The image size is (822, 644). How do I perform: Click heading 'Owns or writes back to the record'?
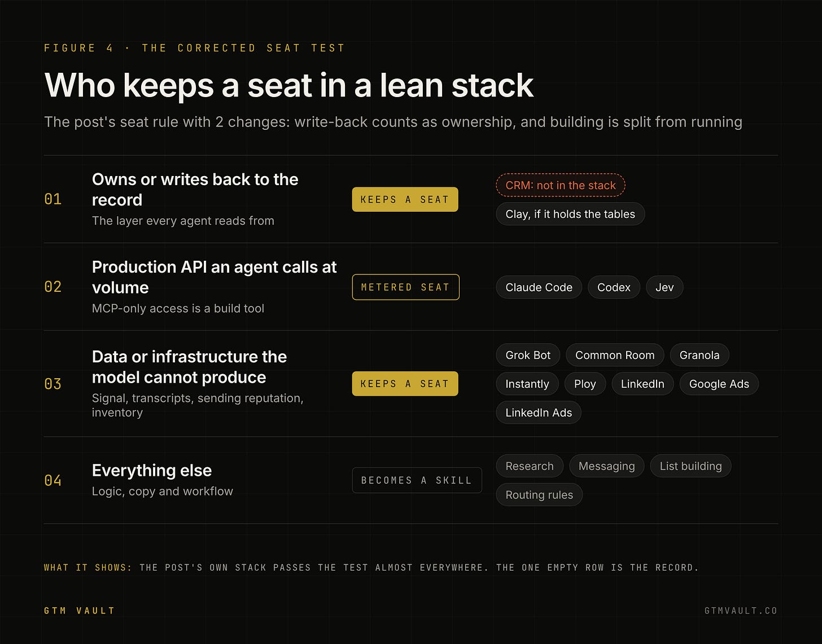[x=195, y=190]
